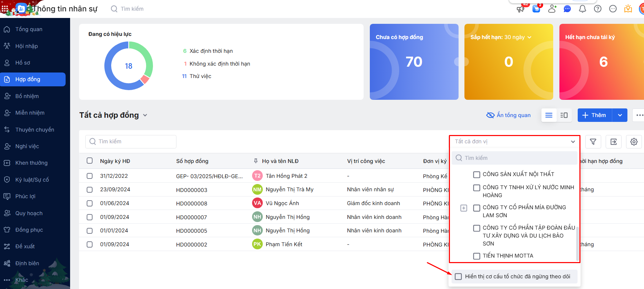Click search field inside unit dropdown
The image size is (644, 289).
[515, 158]
